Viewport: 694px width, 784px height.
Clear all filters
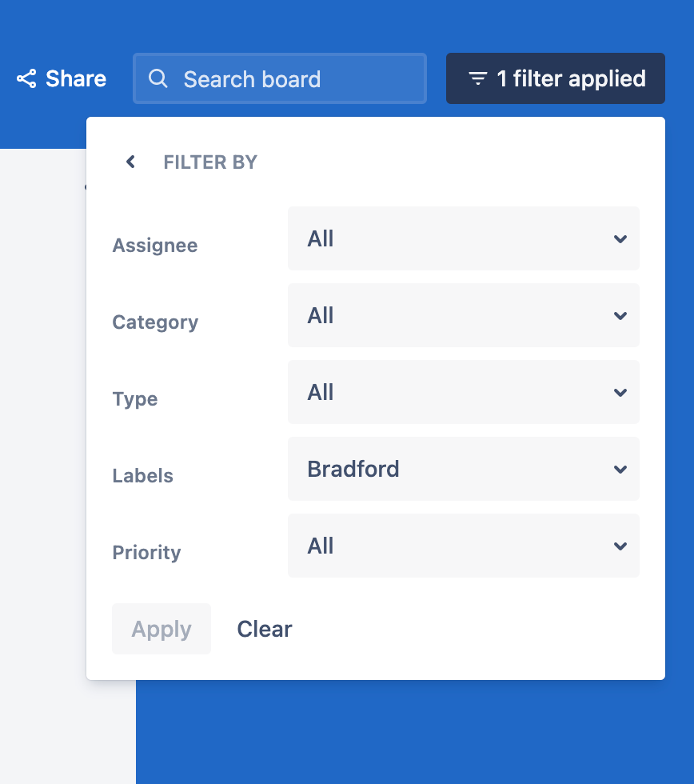265,629
